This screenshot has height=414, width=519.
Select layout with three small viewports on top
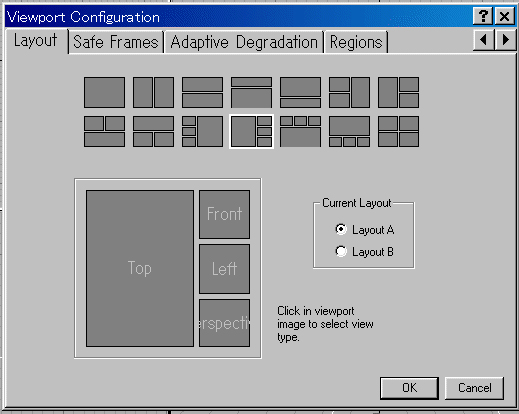300,131
